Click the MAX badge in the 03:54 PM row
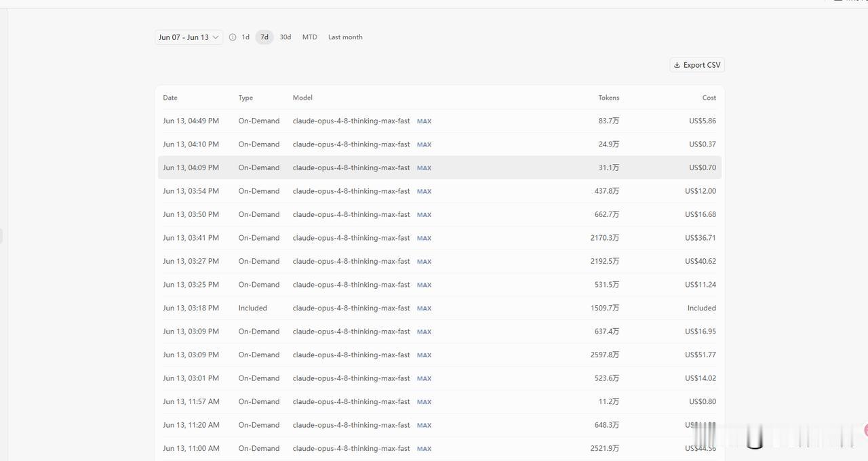This screenshot has height=461, width=868. (424, 191)
